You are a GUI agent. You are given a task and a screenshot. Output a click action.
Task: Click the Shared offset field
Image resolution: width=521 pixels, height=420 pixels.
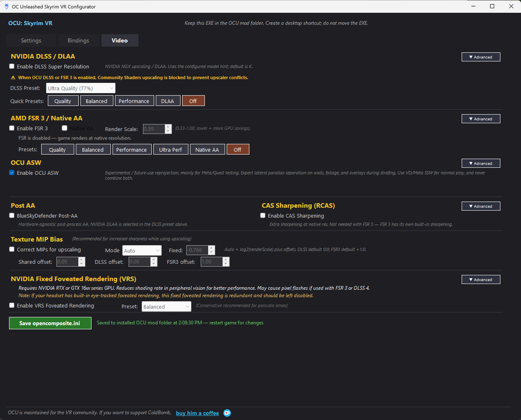(x=67, y=262)
